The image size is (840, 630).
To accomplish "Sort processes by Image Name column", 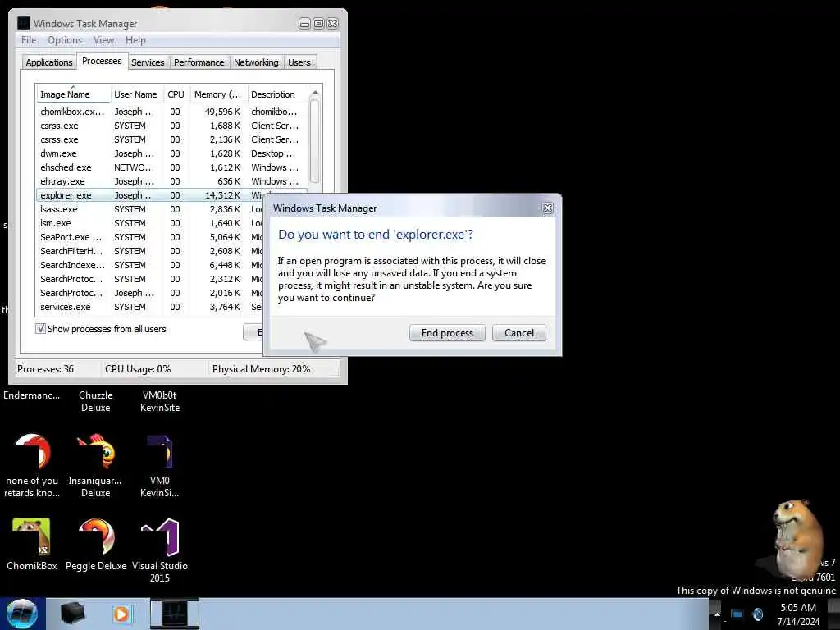I will click(x=73, y=94).
